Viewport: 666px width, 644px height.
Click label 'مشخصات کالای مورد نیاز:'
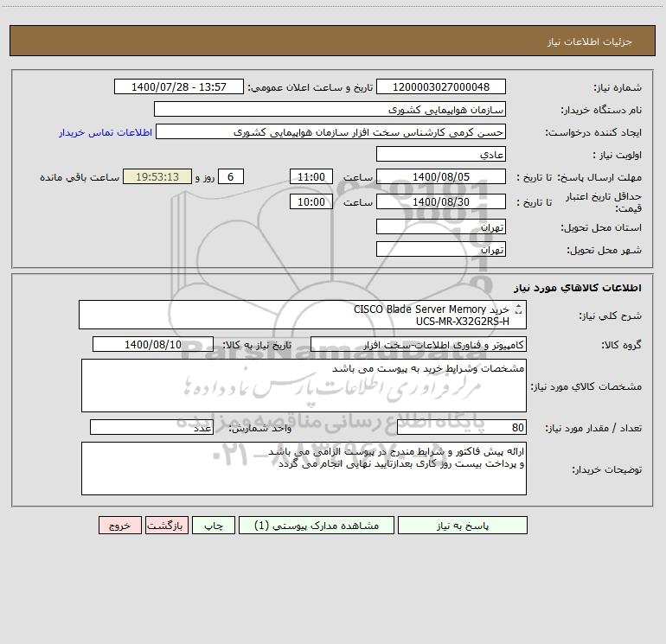[x=586, y=386]
